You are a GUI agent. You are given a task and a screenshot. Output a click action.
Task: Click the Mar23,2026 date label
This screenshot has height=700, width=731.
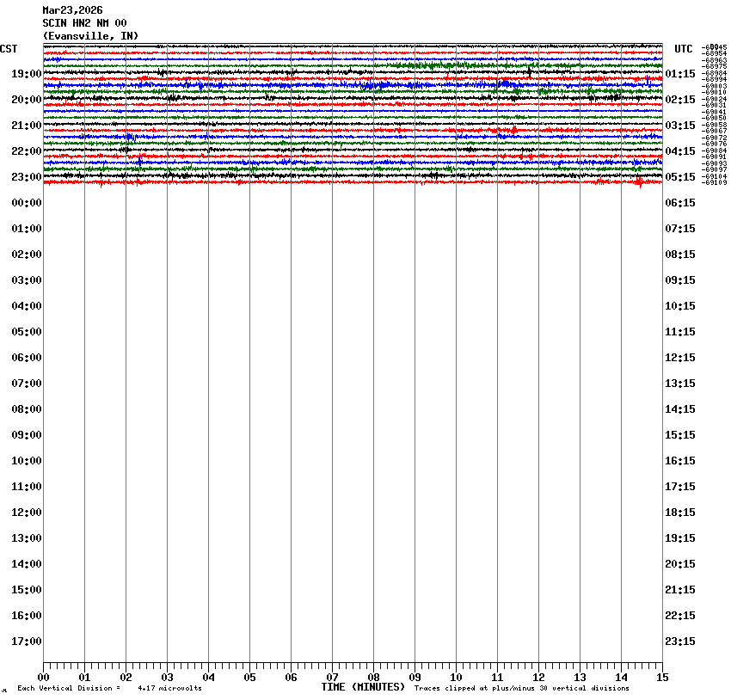coord(72,10)
